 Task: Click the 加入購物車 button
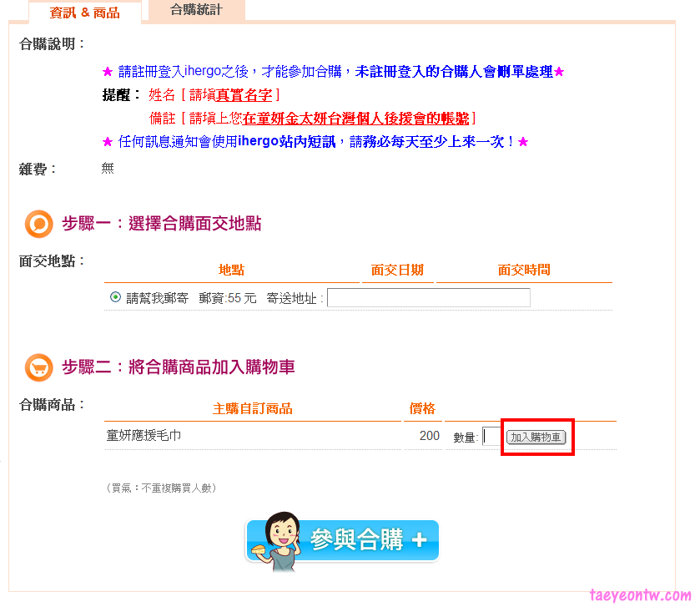tap(536, 437)
